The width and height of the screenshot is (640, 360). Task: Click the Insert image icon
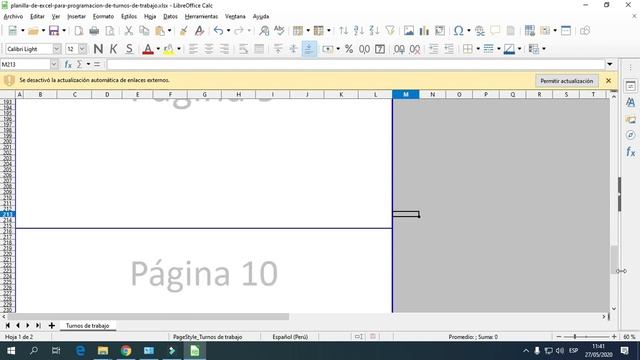coord(409,31)
